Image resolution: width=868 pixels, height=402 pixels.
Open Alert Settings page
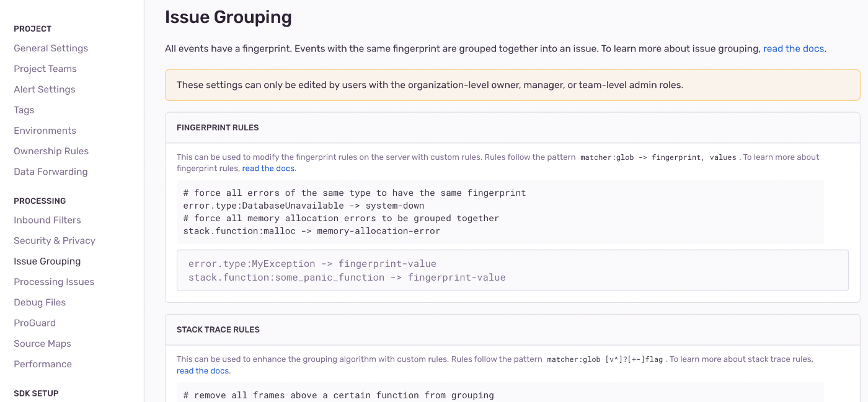pyautogui.click(x=45, y=89)
